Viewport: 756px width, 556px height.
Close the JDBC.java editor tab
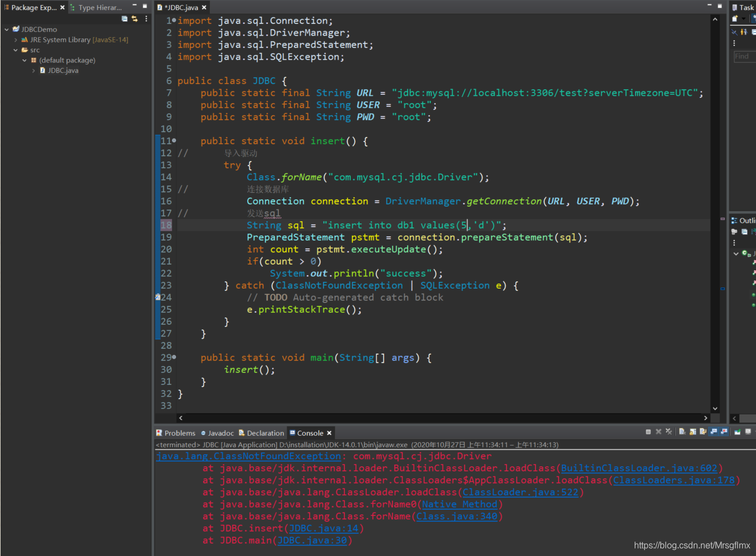click(x=204, y=7)
